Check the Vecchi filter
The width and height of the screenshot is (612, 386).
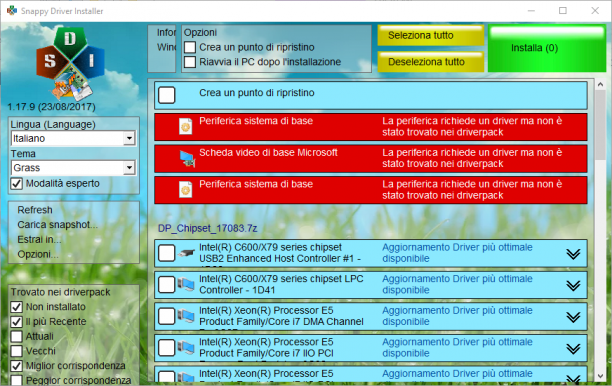click(x=16, y=351)
